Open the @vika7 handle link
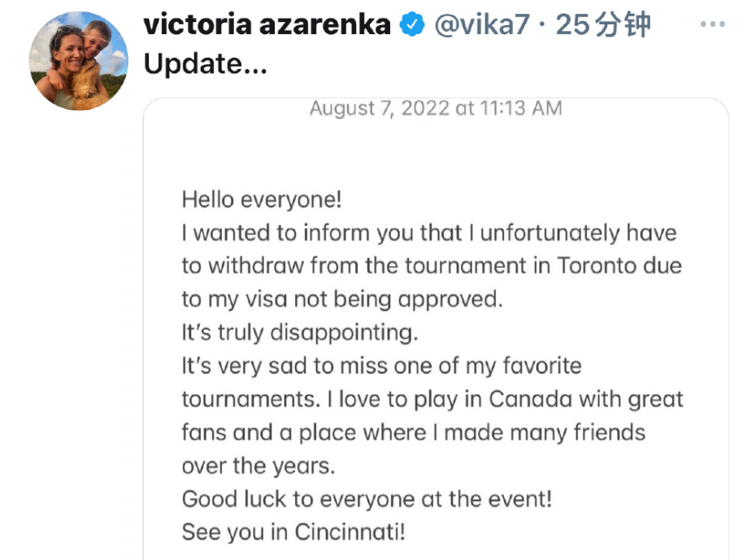 pos(482,25)
